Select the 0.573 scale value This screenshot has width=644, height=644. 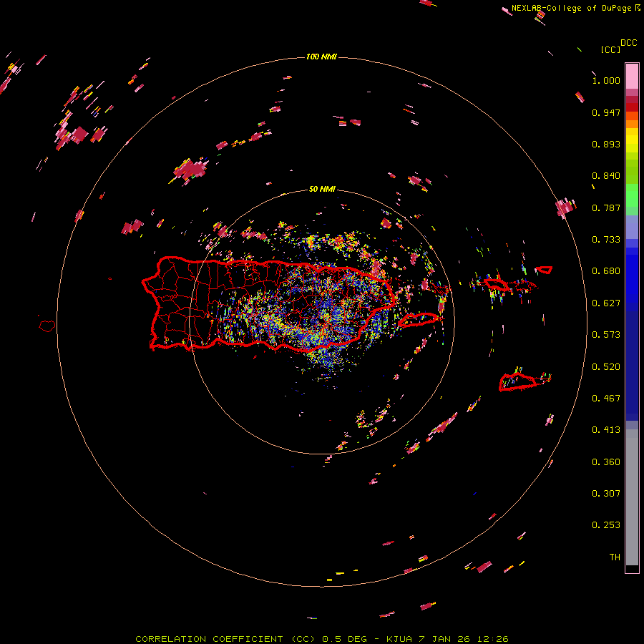[x=606, y=335]
